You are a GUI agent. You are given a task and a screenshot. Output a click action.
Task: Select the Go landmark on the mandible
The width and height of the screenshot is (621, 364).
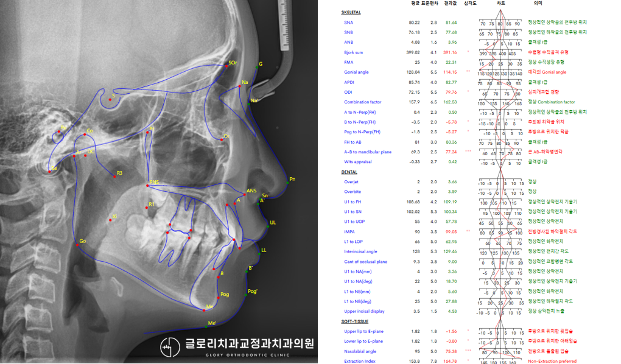click(75, 245)
